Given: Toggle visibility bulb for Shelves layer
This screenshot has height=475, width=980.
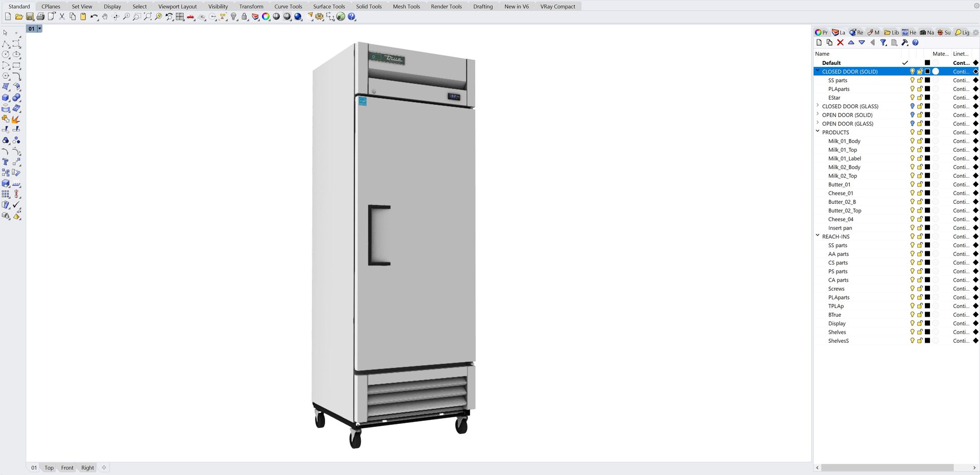Looking at the screenshot, I should [x=912, y=332].
